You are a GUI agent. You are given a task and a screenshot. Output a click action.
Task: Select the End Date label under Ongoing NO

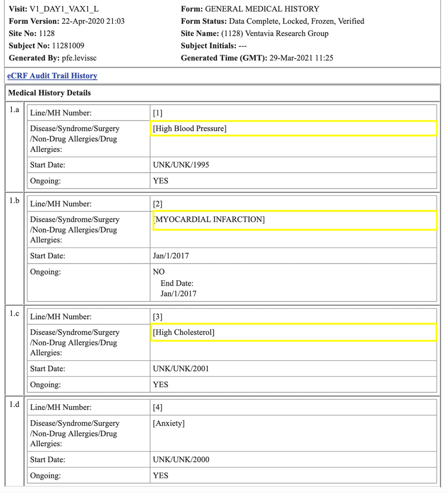tap(177, 283)
